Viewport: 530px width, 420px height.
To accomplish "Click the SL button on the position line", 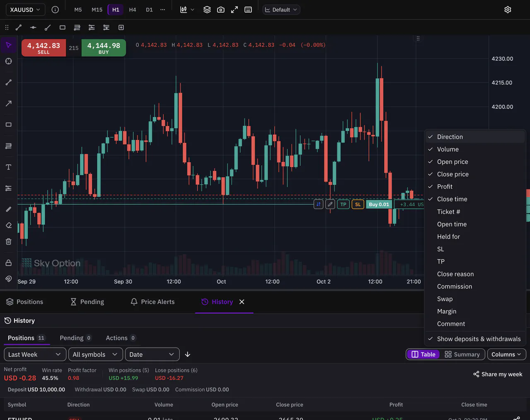I will pos(358,204).
